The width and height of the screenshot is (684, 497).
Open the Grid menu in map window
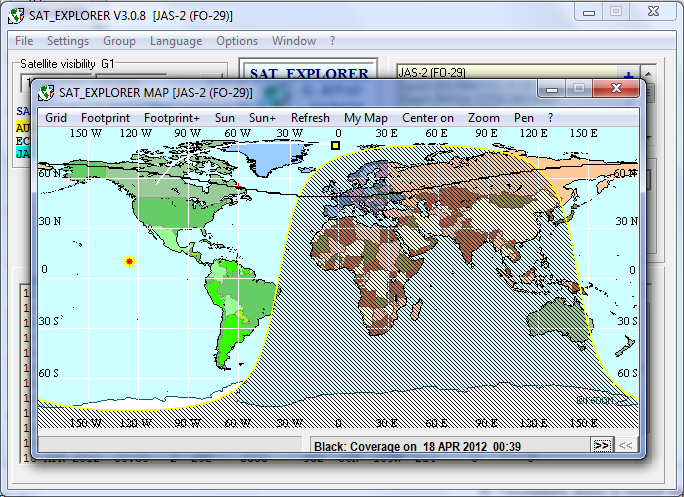pos(56,118)
